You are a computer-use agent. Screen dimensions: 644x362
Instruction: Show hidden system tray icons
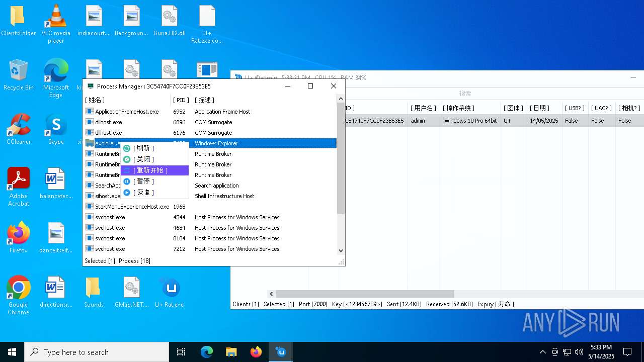click(542, 352)
